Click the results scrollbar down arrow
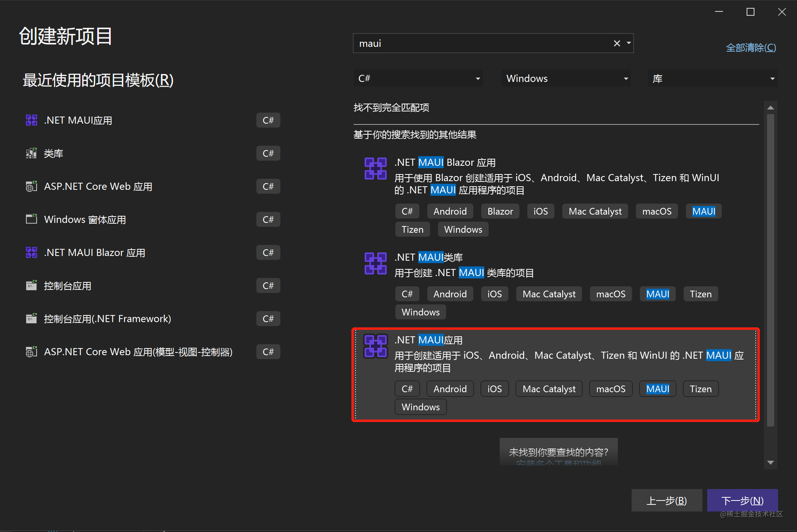This screenshot has width=797, height=532. [771, 463]
